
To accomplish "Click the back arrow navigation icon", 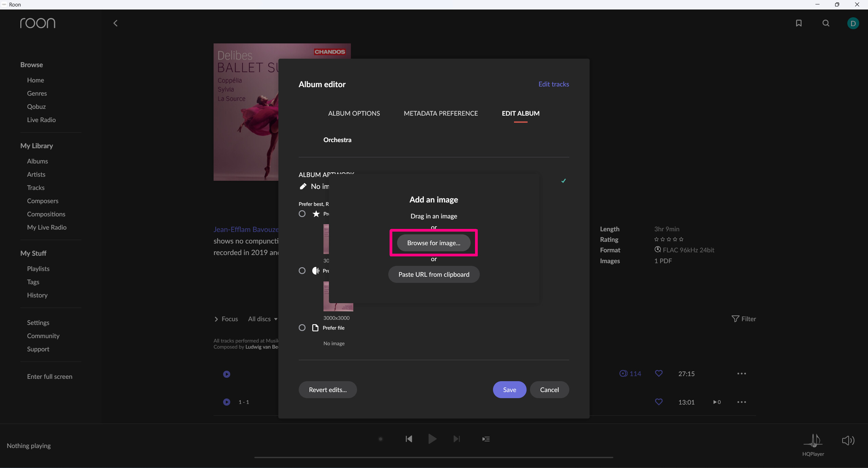I will (x=116, y=23).
